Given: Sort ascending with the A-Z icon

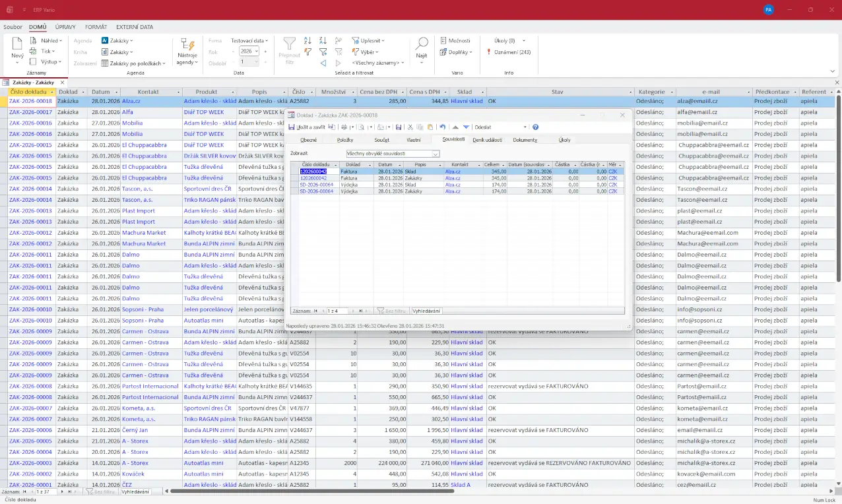Looking at the screenshot, I should click(x=308, y=40).
